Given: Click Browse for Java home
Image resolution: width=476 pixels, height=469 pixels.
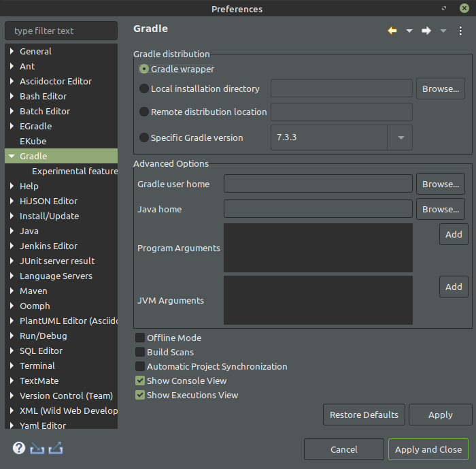Looking at the screenshot, I should (x=441, y=209).
